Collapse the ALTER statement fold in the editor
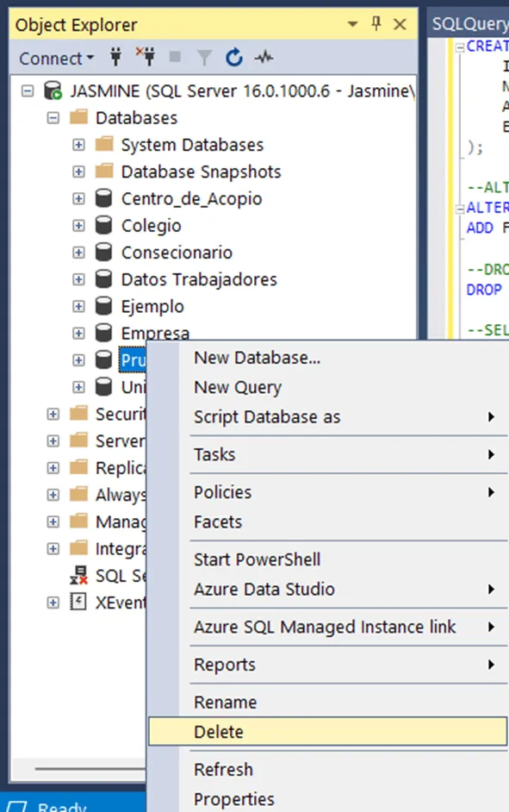The image size is (509, 812). (459, 207)
